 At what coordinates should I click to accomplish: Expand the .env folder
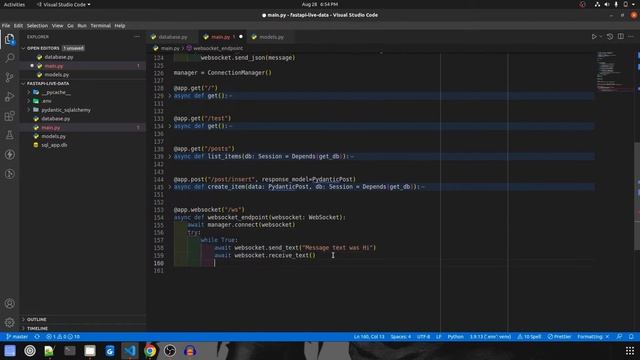pos(29,101)
